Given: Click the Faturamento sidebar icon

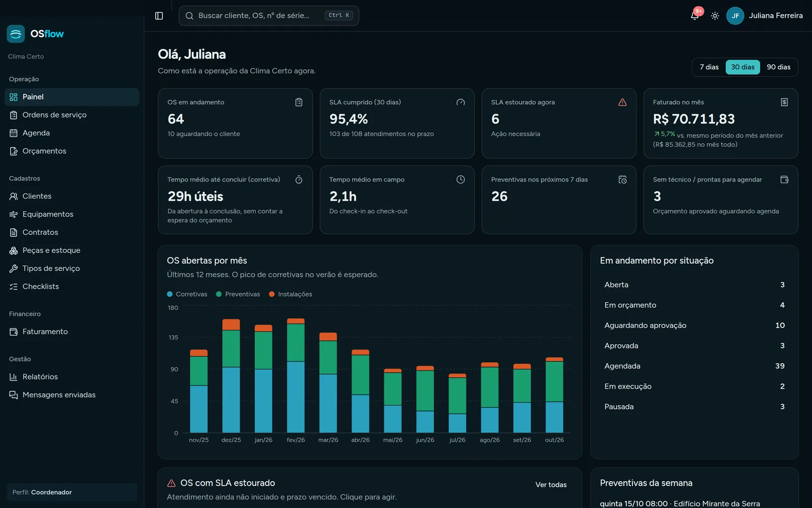Looking at the screenshot, I should [x=14, y=332].
